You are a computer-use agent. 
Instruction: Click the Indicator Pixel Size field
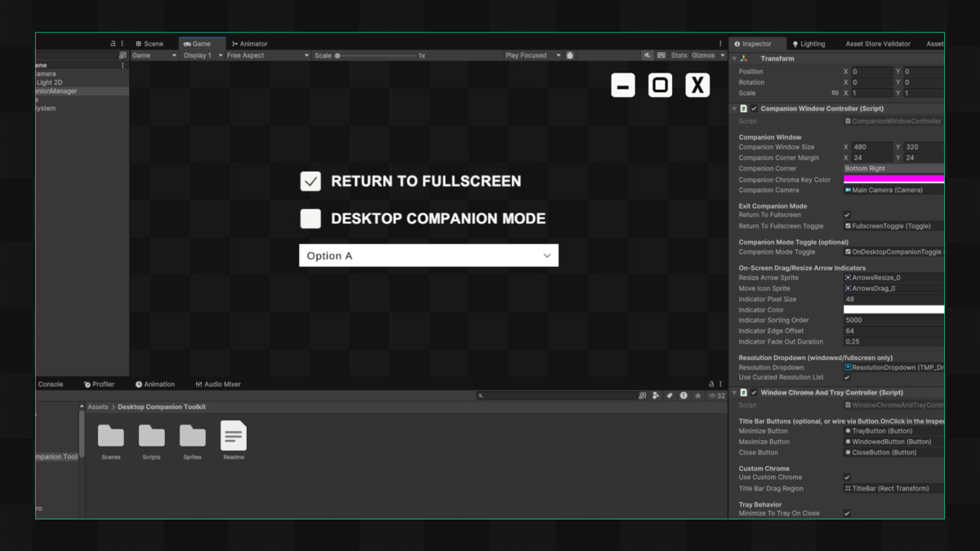point(893,300)
